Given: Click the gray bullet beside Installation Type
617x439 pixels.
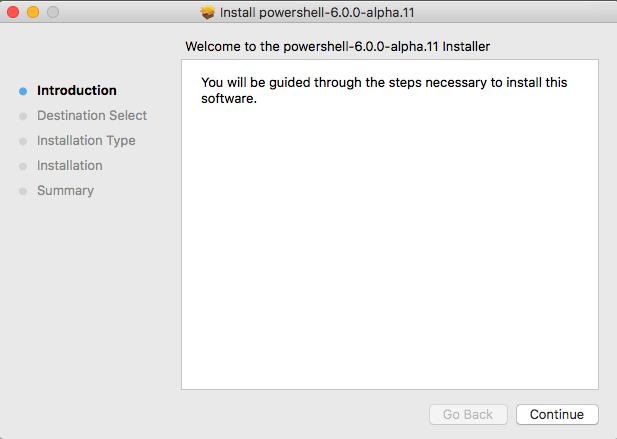Looking at the screenshot, I should pos(23,141).
